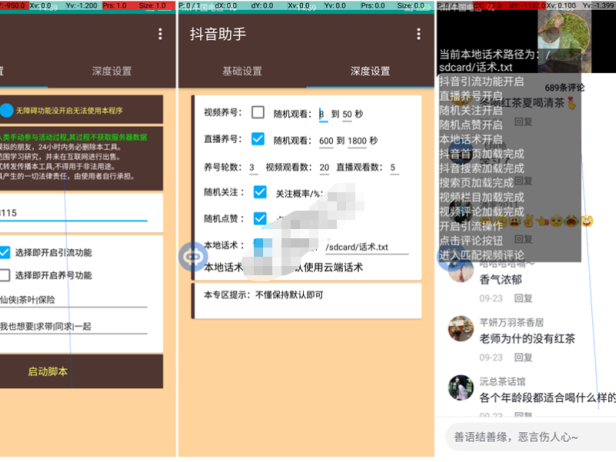Image resolution: width=616 pixels, height=462 pixels.
Task: Tap the floating blue robot assistant icon
Action: [193, 257]
